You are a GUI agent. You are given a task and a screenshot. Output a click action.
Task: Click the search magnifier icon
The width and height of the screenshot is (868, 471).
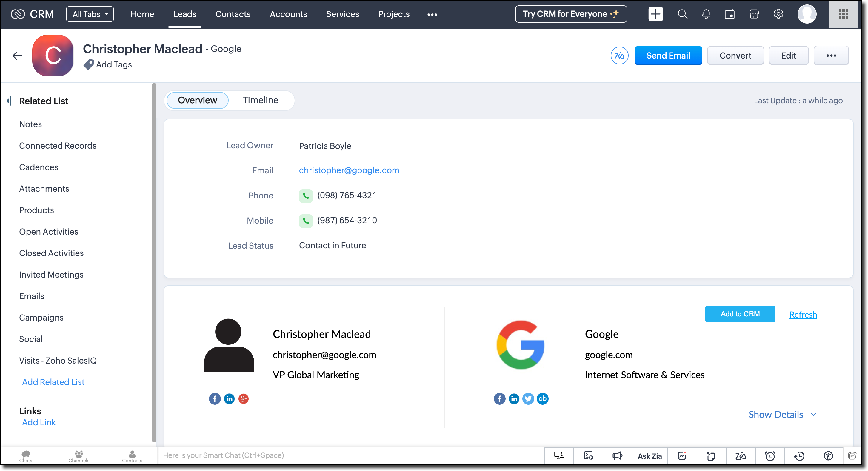point(682,14)
